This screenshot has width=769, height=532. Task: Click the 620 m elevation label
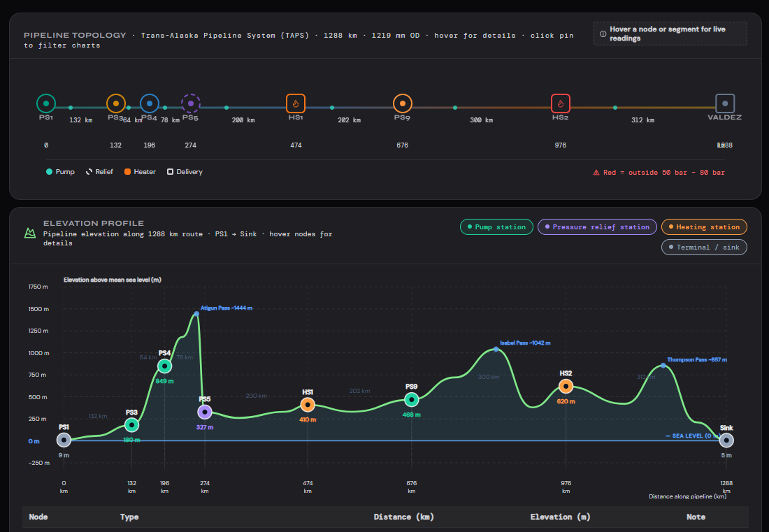pyautogui.click(x=566, y=401)
